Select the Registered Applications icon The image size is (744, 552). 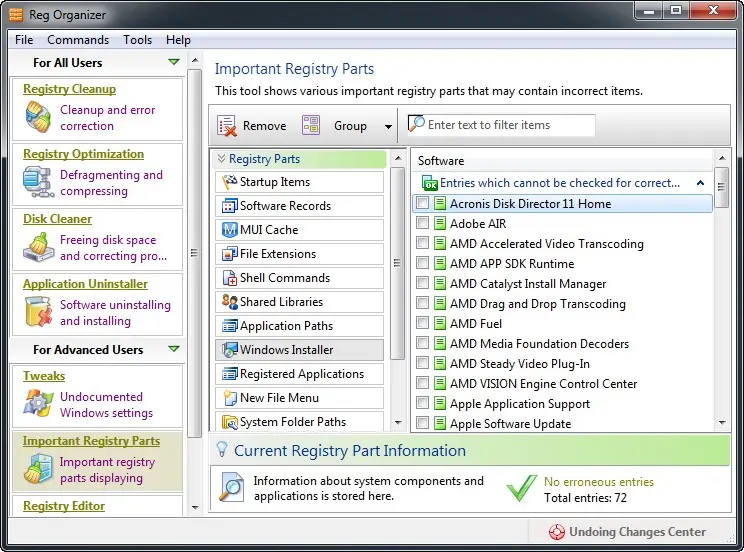point(230,374)
